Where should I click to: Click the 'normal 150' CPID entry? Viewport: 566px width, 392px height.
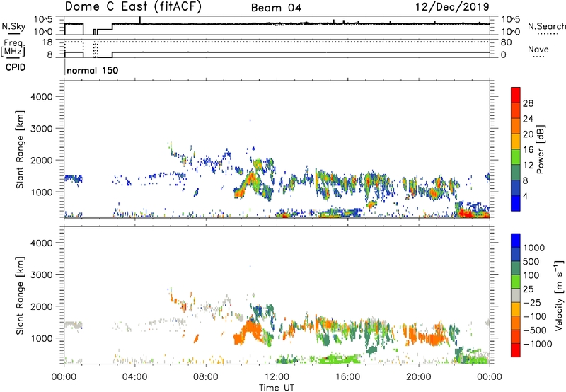[93, 70]
